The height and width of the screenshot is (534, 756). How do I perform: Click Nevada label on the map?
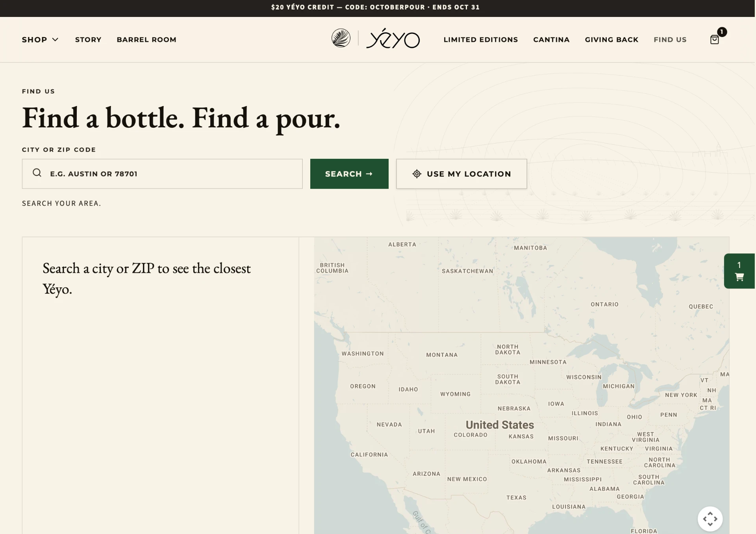point(389,424)
